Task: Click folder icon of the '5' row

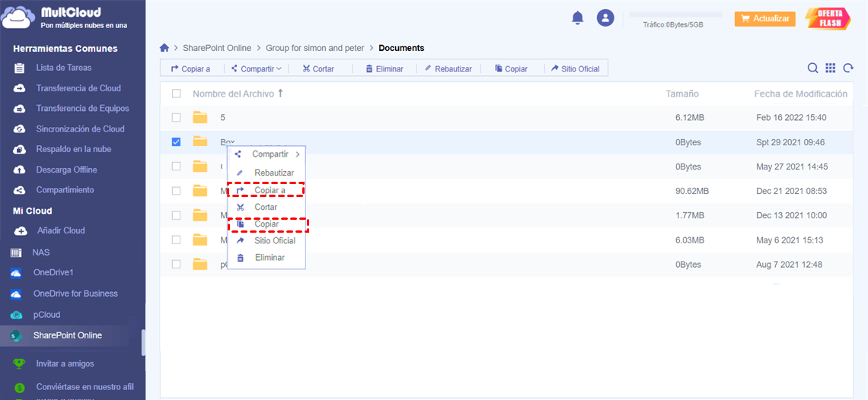Action: pos(199,117)
